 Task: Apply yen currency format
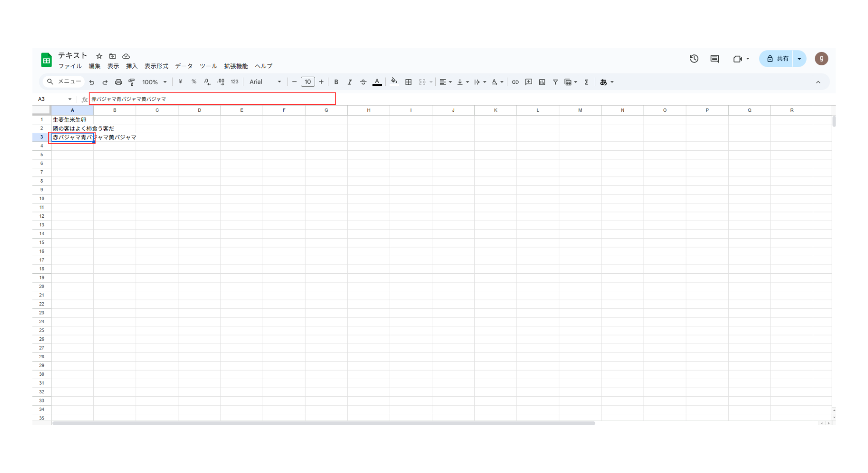point(180,82)
